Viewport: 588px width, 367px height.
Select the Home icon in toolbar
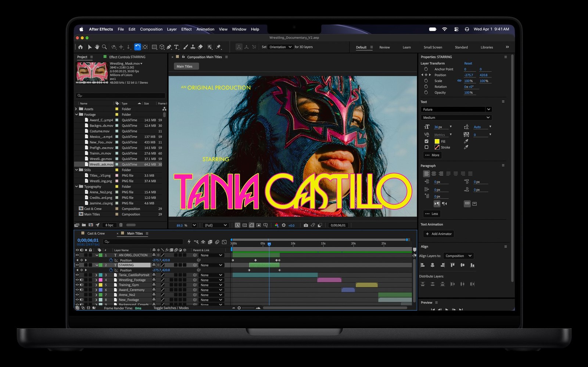click(x=80, y=47)
